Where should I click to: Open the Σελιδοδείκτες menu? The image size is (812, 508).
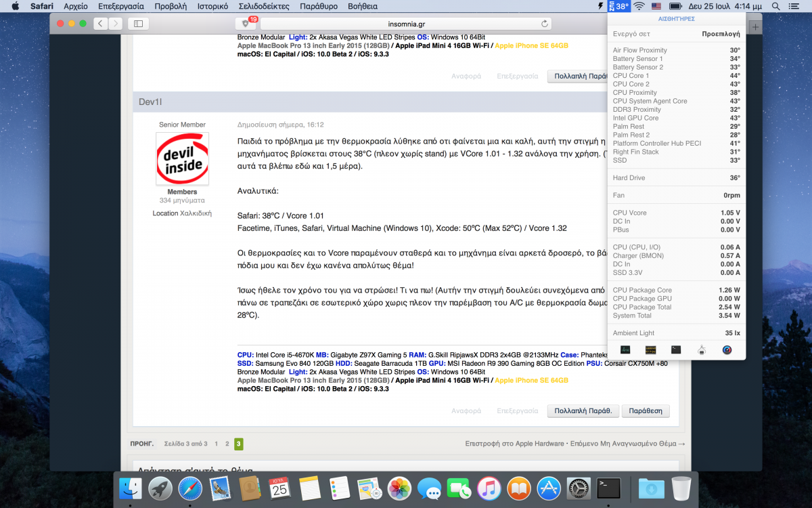264,6
